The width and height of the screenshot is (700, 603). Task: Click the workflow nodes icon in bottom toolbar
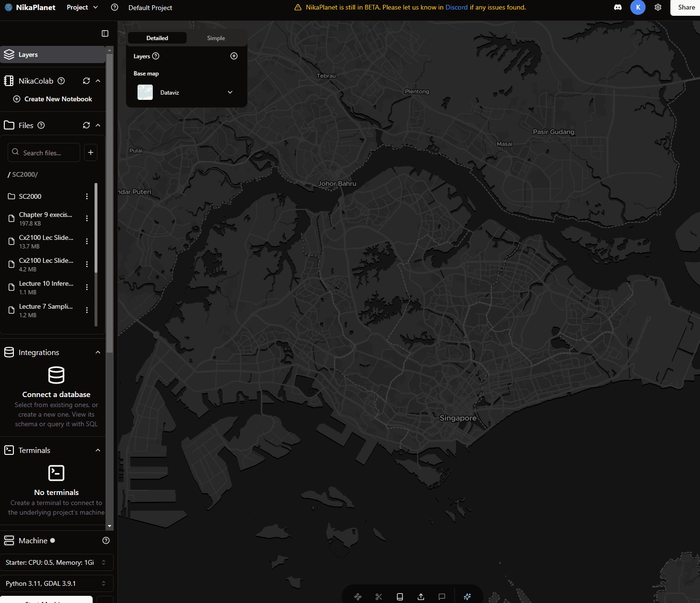coord(358,597)
